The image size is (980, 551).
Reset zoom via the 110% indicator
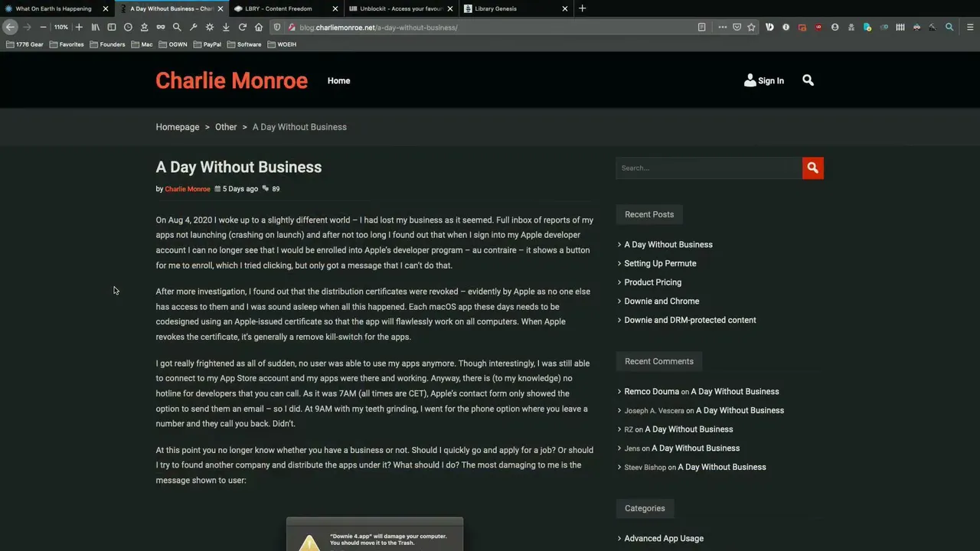click(x=60, y=27)
